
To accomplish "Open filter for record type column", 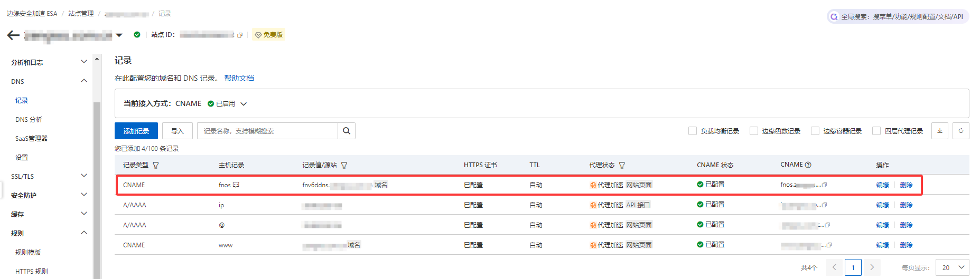I will pyautogui.click(x=156, y=165).
